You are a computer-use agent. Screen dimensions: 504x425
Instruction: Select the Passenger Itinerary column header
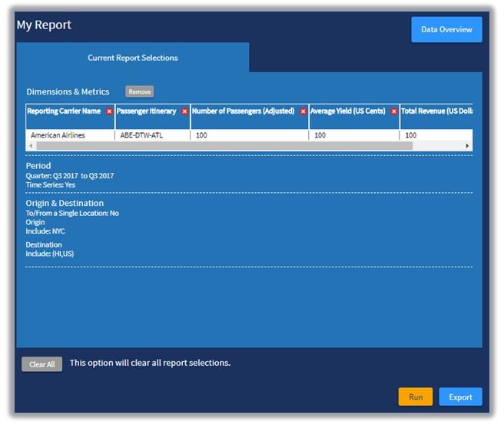tap(147, 111)
